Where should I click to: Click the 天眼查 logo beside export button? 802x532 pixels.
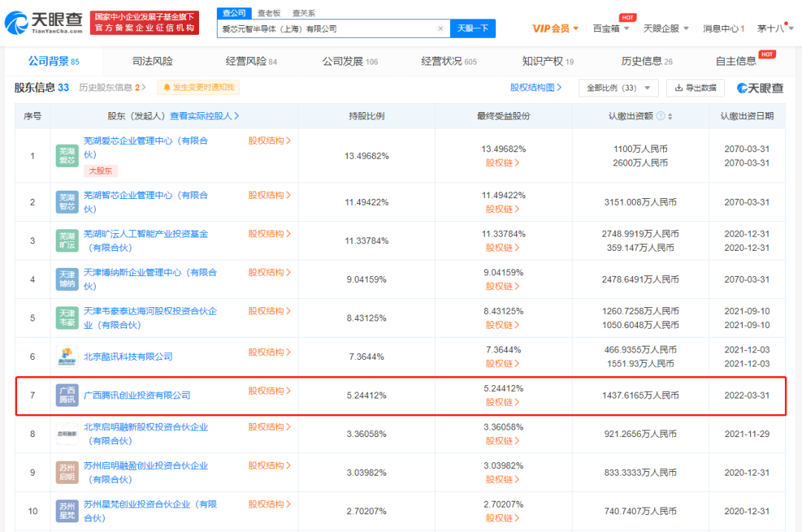tap(760, 88)
